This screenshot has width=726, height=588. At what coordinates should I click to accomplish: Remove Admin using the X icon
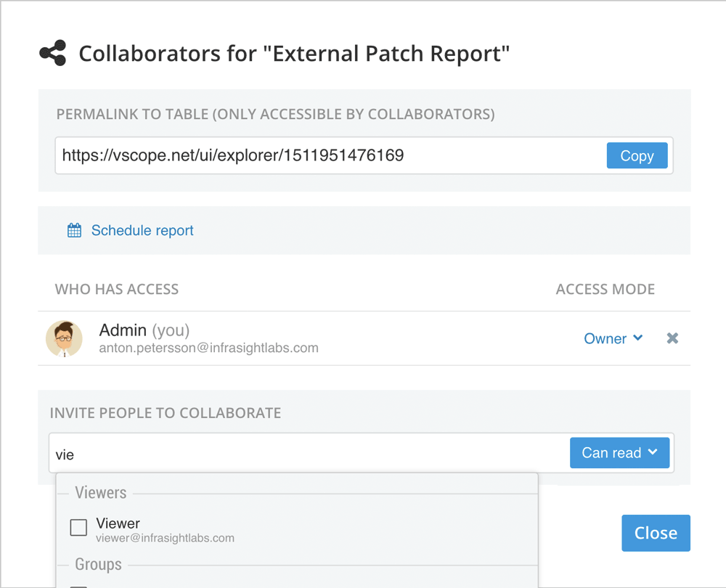tap(672, 338)
